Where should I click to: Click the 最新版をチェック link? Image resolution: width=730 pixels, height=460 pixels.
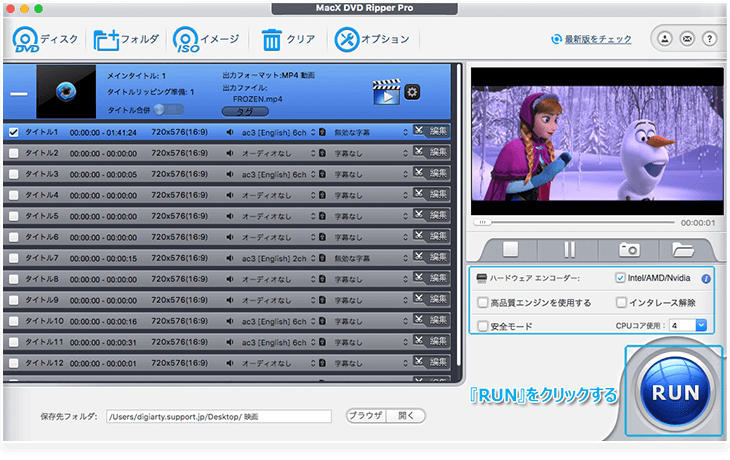click(590, 39)
